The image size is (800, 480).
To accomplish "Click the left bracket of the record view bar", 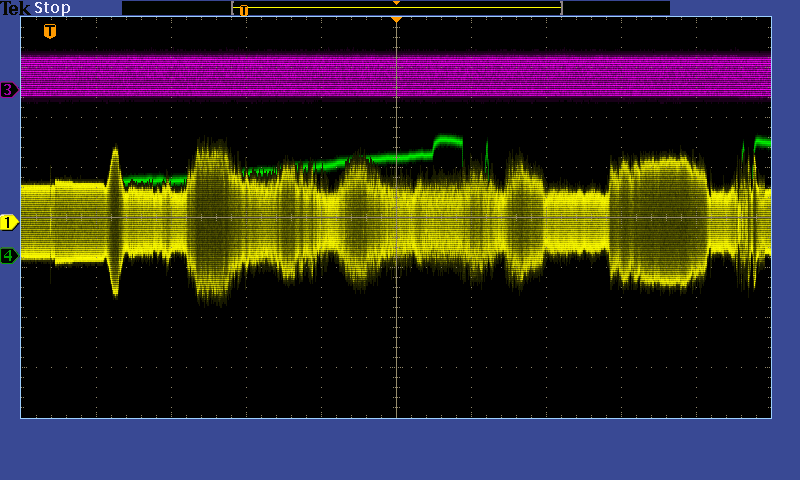I will tap(233, 8).
